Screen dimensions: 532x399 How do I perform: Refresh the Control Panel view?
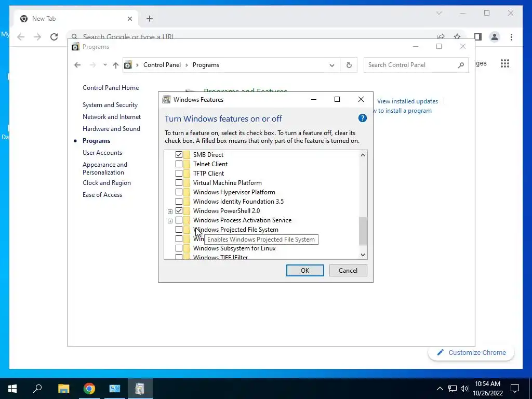coord(349,65)
